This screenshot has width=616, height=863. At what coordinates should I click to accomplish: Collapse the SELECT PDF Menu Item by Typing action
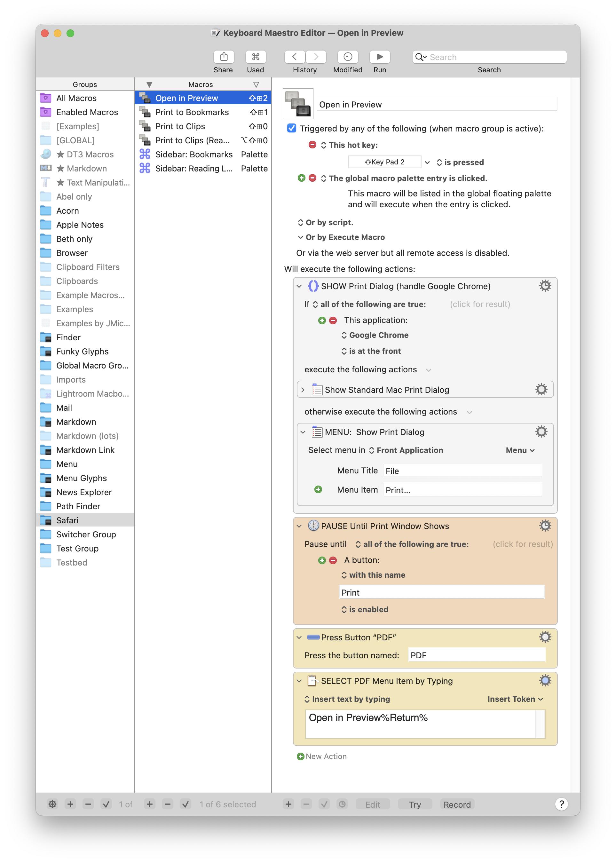tap(299, 681)
